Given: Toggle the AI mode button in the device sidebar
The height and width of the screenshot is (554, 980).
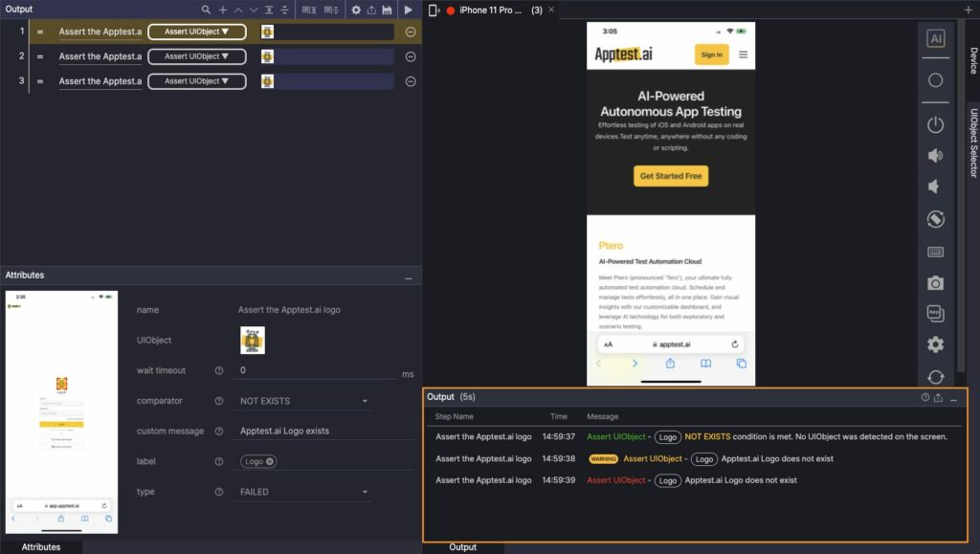Looking at the screenshot, I should click(x=935, y=39).
